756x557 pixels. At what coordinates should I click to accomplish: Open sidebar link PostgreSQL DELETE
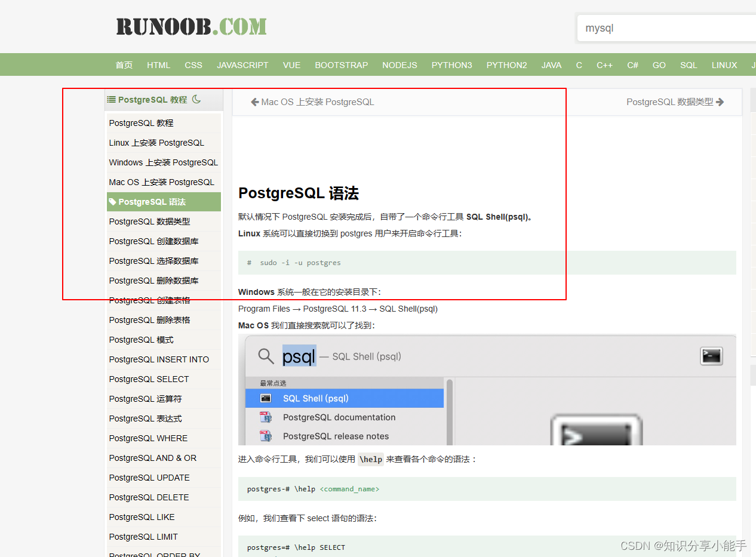tap(149, 497)
